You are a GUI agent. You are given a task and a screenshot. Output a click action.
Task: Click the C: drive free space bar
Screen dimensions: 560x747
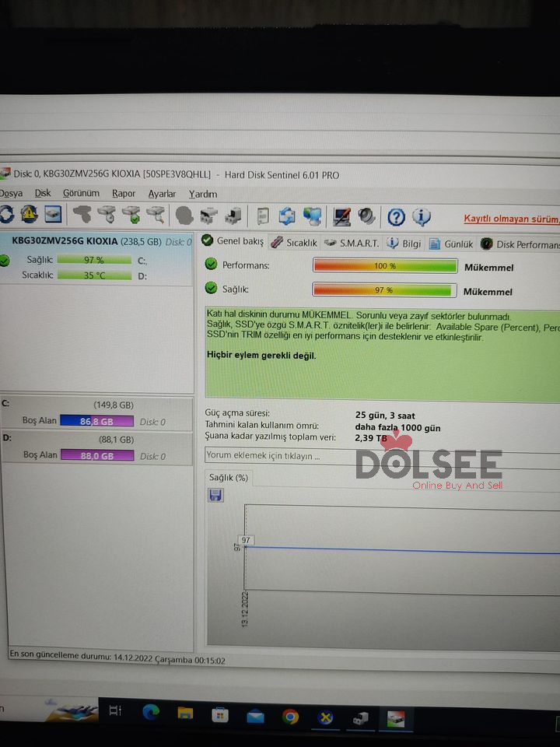pos(96,421)
